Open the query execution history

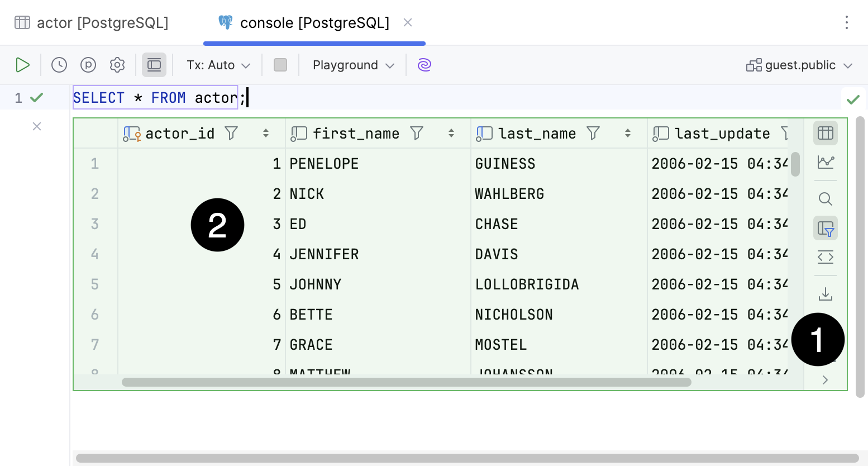pos(59,65)
